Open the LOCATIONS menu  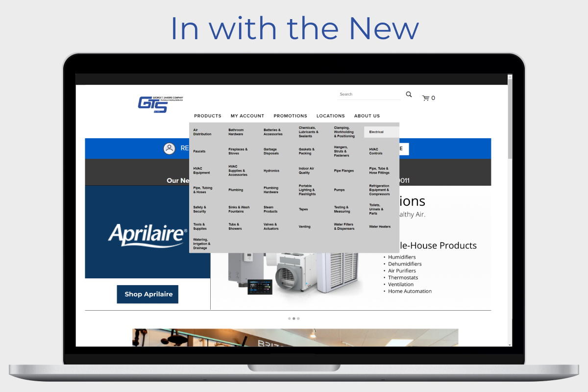pos(331,116)
